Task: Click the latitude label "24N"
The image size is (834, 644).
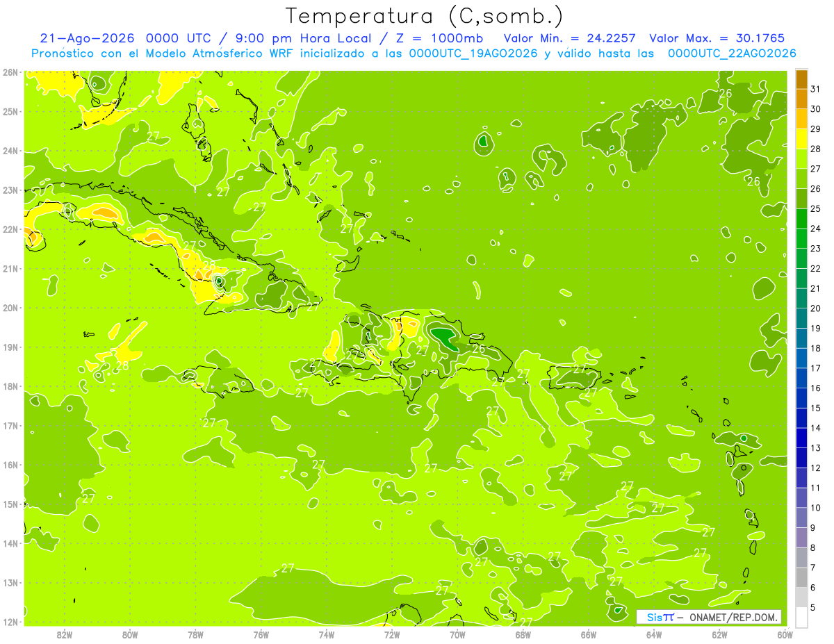Action: pos(10,151)
